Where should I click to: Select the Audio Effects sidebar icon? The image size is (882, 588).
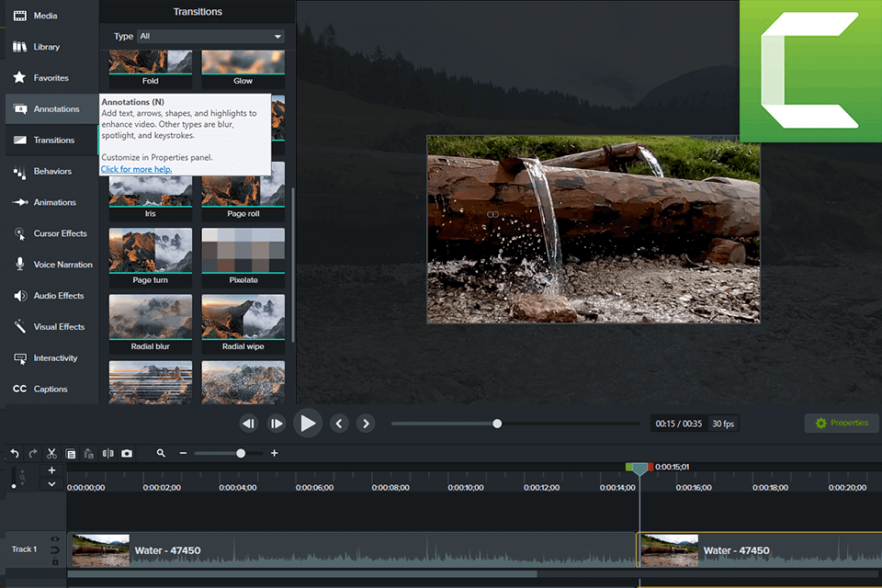coord(51,296)
